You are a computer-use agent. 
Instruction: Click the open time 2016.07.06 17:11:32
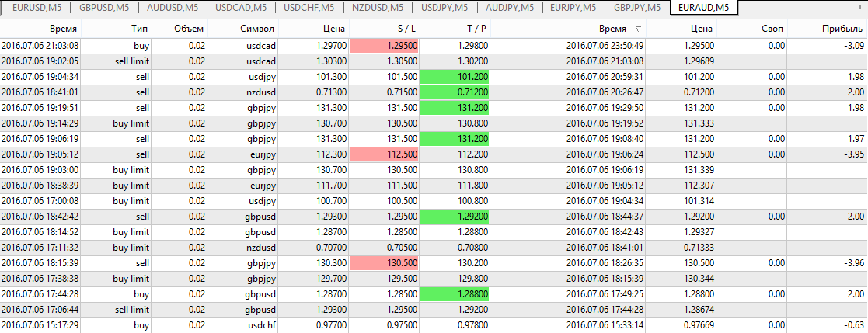(x=40, y=248)
